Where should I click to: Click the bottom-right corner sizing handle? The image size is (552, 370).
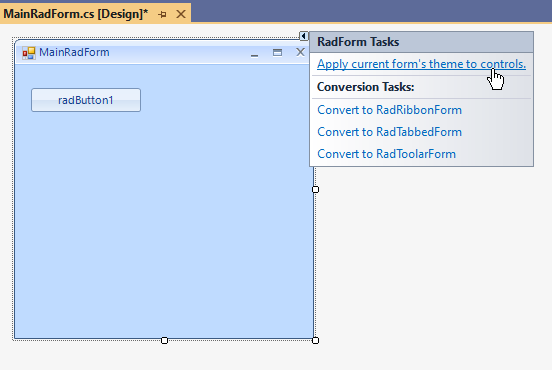coord(315,340)
